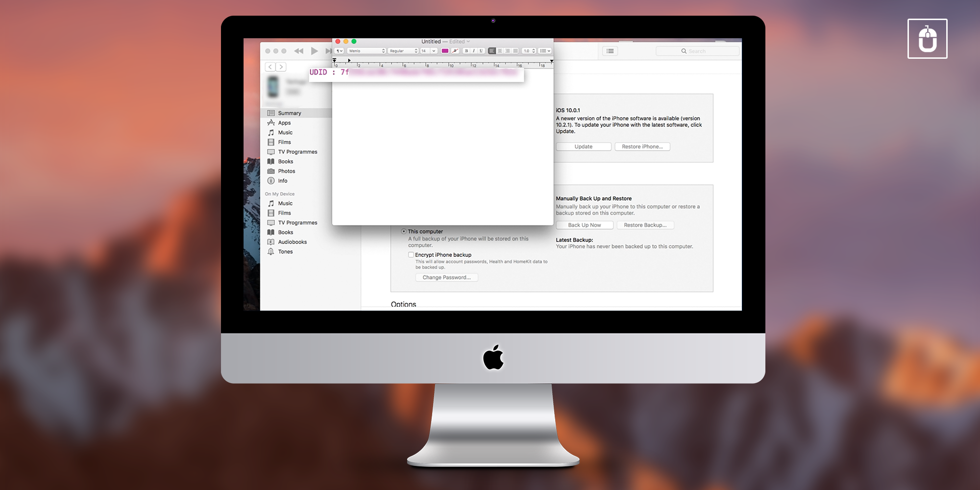Enable Encrypt iPhone backup checkbox
Screen dimensions: 980x490
(x=411, y=255)
